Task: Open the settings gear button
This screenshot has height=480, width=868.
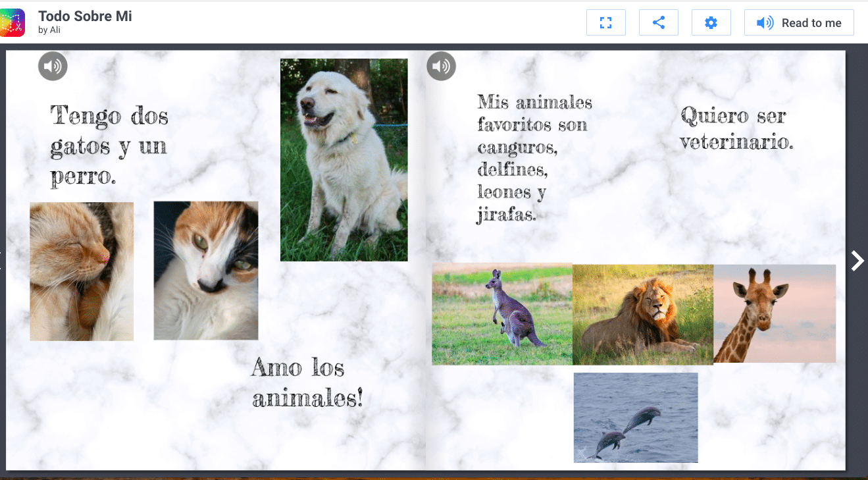Action: coord(711,23)
